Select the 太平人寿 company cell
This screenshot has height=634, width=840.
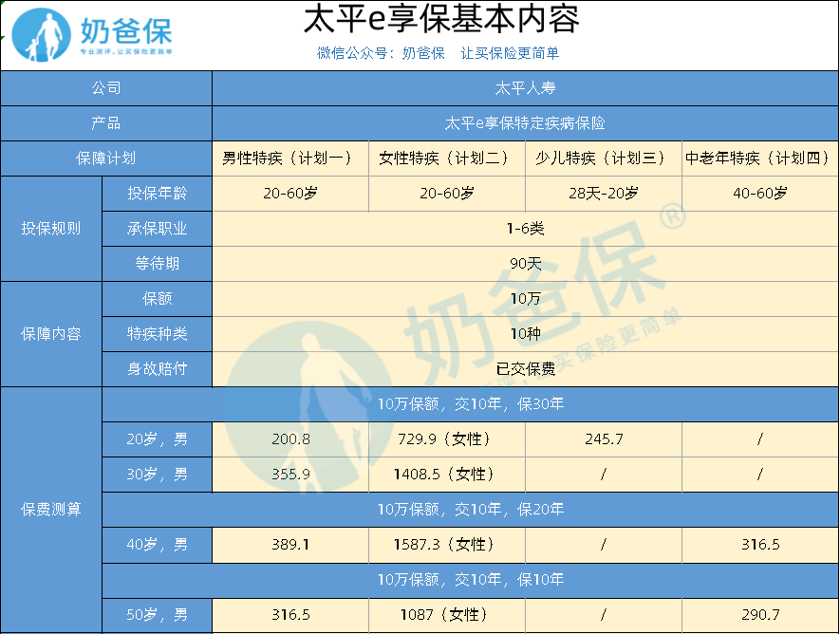525,88
